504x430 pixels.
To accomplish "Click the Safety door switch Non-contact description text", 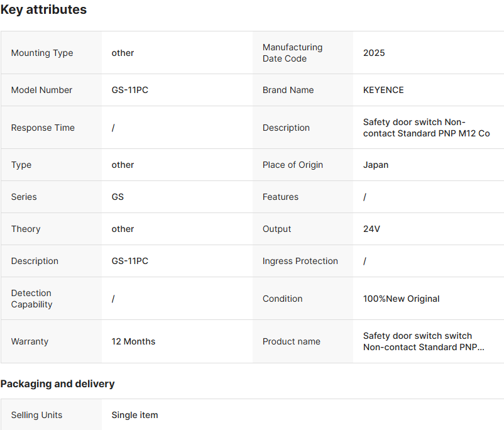I will click(426, 128).
